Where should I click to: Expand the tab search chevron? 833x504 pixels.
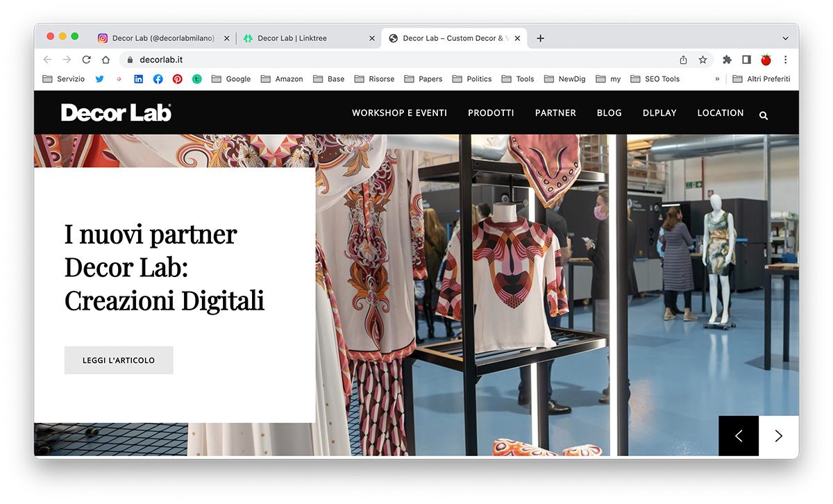[785, 38]
